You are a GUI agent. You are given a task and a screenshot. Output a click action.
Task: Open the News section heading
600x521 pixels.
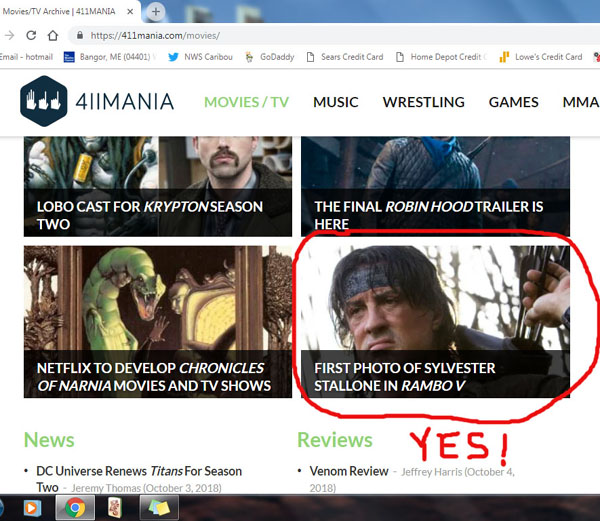[x=49, y=440]
